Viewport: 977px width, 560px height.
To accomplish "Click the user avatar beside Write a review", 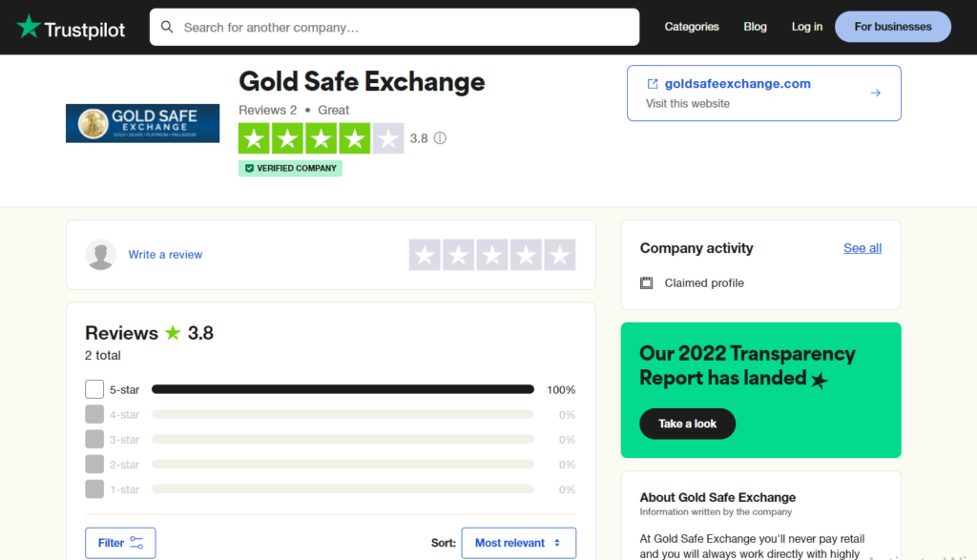I will (x=101, y=255).
